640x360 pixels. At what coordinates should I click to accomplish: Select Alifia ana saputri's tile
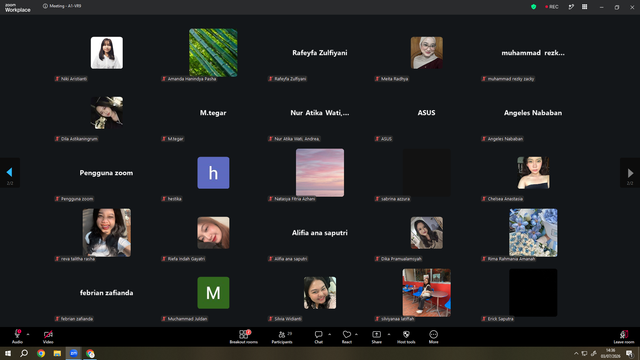coord(320,233)
